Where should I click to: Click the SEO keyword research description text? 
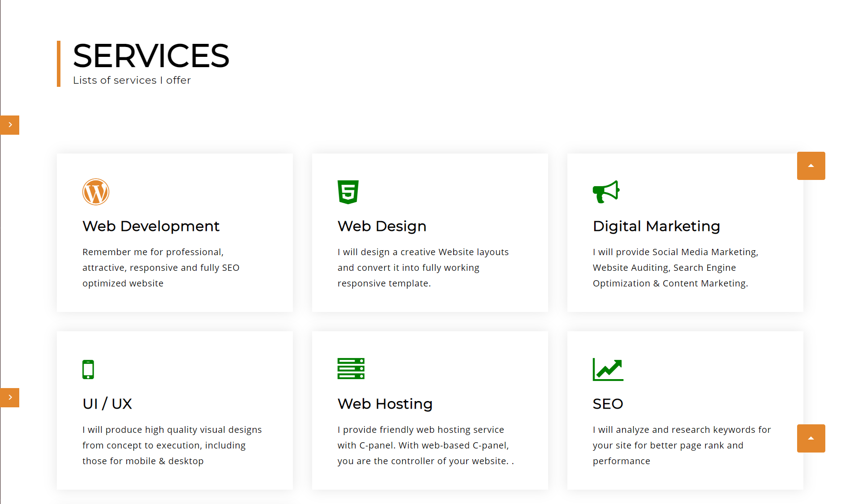click(682, 445)
